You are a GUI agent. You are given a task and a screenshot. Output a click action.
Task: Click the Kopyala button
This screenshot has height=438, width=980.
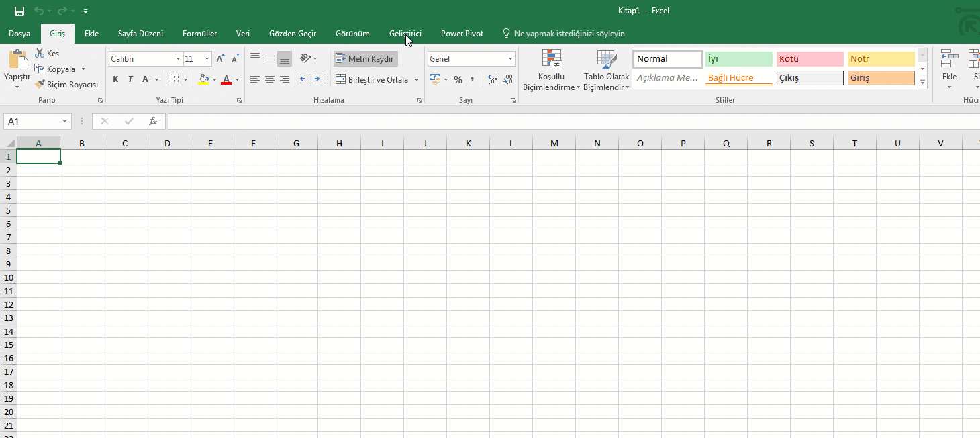click(56, 69)
